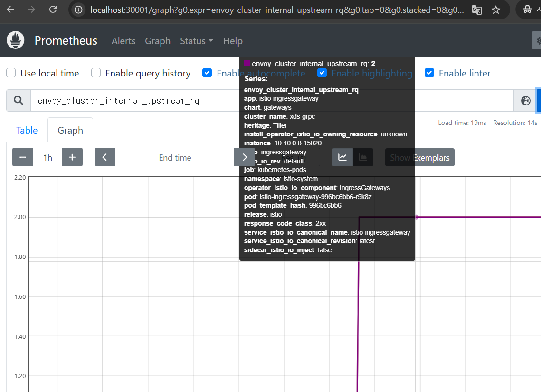
Task: Click the Load time: 19ms text
Action: (462, 123)
